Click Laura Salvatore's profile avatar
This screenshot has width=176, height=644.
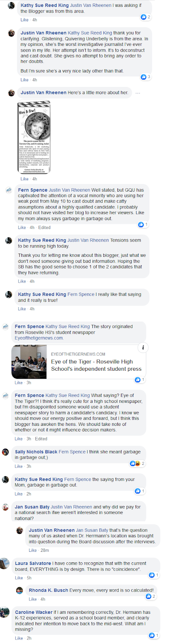[x=4, y=564]
